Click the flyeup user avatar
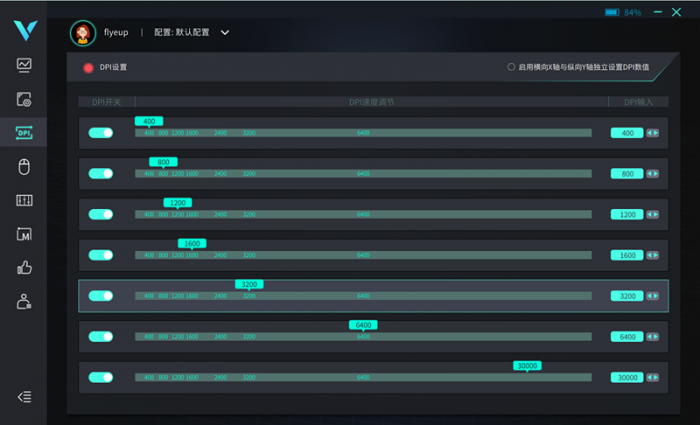This screenshot has height=425, width=700. pos(82,32)
